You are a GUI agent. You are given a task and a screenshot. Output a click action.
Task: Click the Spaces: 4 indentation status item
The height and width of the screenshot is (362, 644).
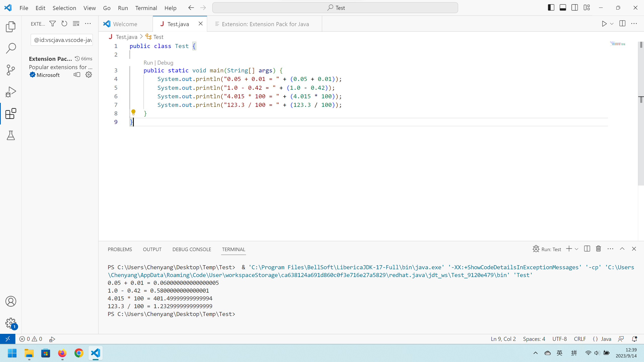534,339
